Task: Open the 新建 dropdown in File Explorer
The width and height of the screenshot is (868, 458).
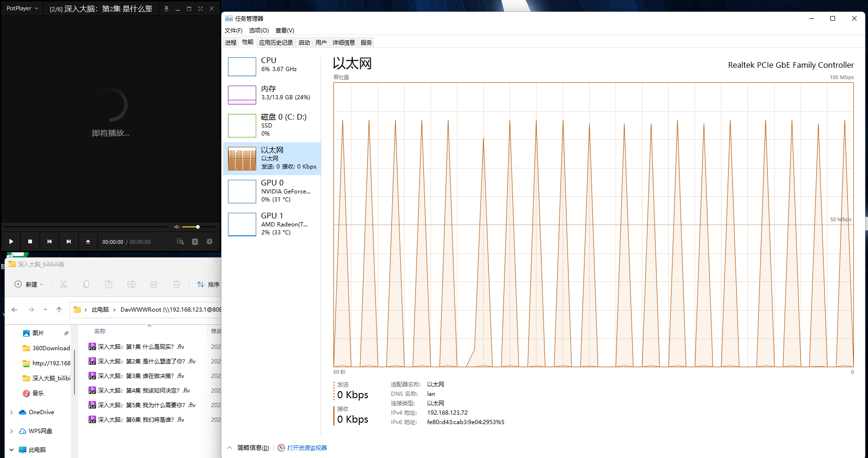Action: (28, 284)
